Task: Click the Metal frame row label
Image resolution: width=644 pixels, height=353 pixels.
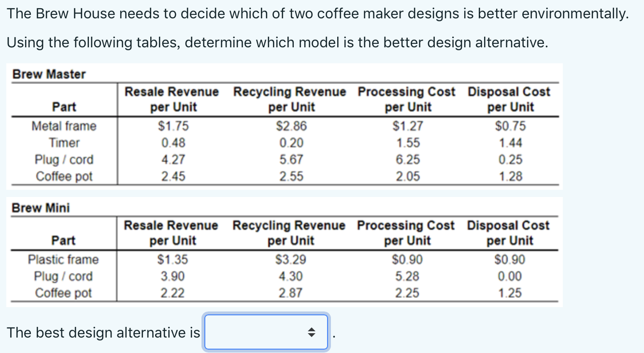Action: point(63,126)
